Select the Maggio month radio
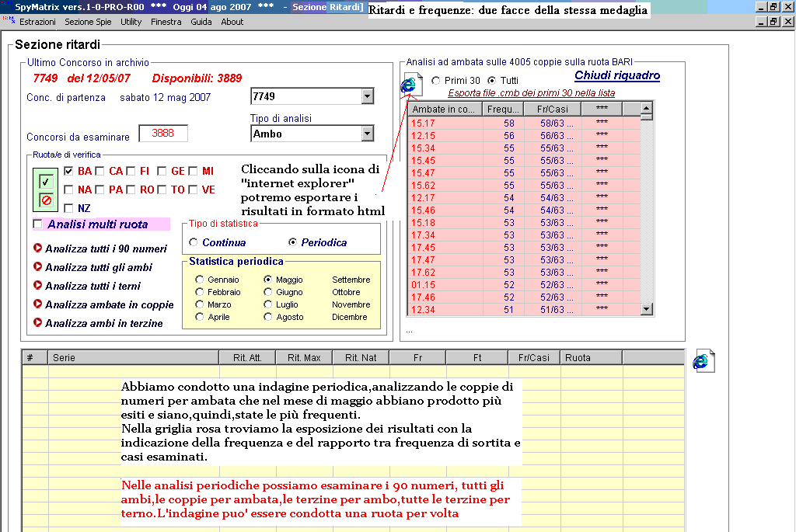Viewport: 796px width, 532px height. coord(268,280)
